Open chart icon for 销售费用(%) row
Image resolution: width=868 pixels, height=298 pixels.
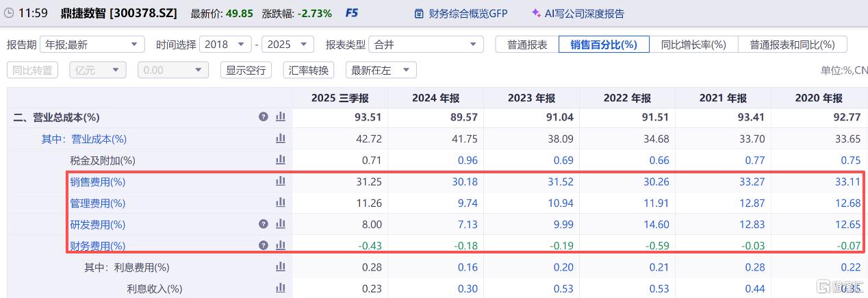(280, 182)
